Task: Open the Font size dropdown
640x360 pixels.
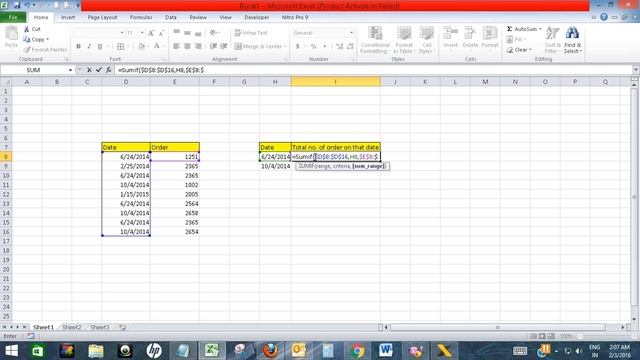Action: pyautogui.click(x=142, y=33)
